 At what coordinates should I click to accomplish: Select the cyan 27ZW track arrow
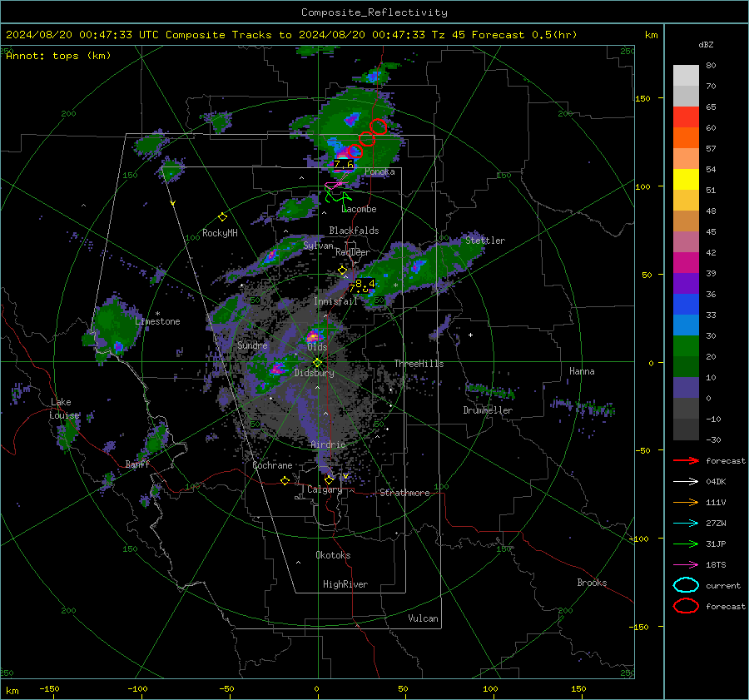686,524
